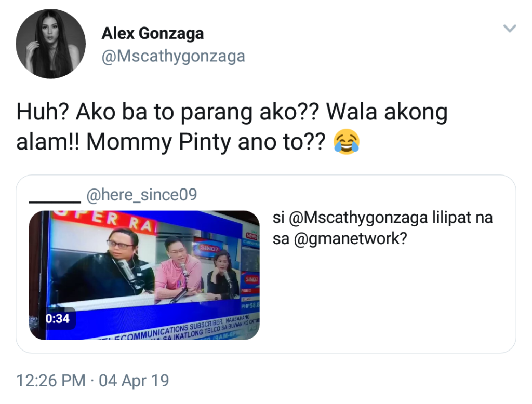Click the Alex Gonzaga display name
This screenshot has height=404, width=532.
point(153,33)
